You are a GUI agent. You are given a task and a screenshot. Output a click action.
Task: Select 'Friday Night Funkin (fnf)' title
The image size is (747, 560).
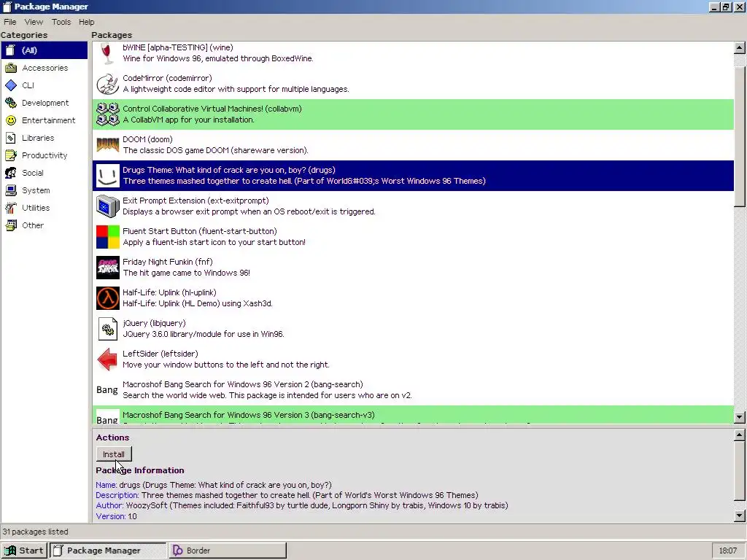point(168,262)
